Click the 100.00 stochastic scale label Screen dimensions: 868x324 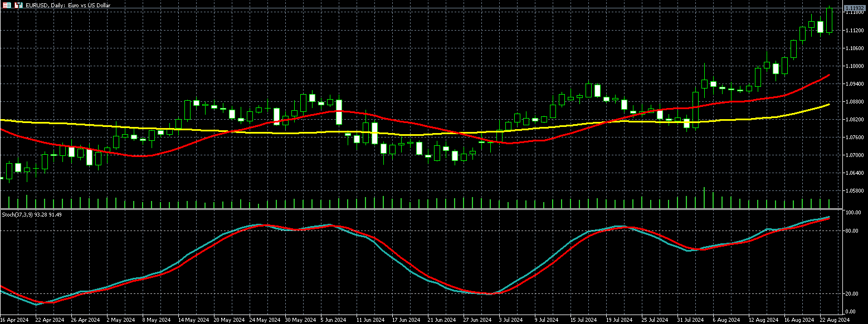(853, 213)
